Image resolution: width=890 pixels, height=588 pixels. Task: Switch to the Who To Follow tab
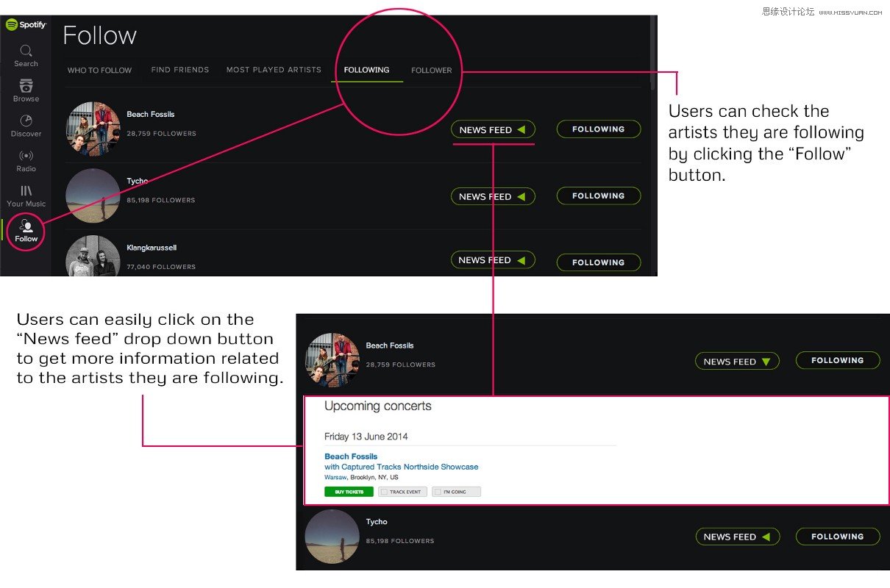tap(99, 71)
